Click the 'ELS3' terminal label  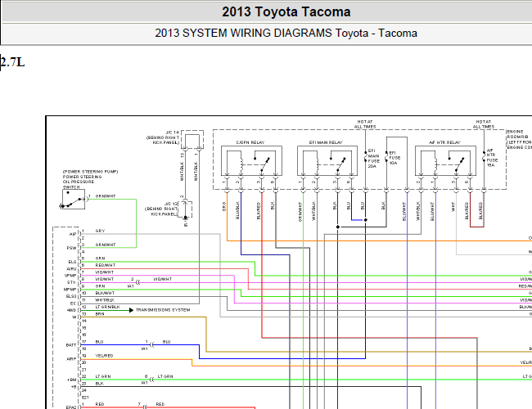[71, 296]
